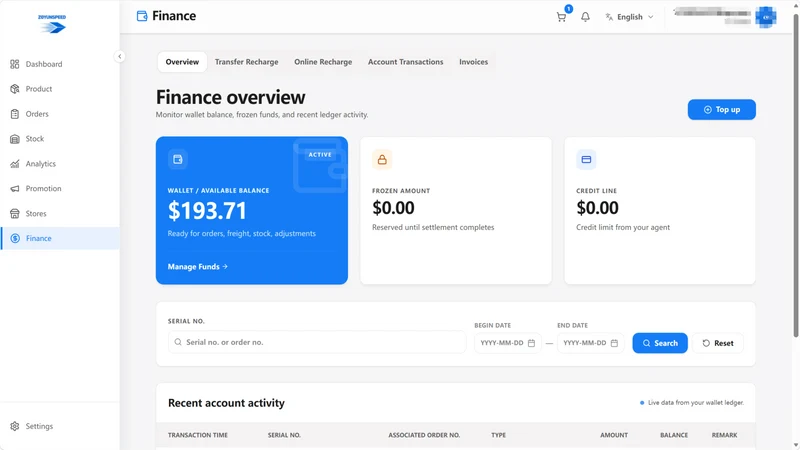Click the Product box icon
This screenshot has height=450, width=800.
point(15,89)
